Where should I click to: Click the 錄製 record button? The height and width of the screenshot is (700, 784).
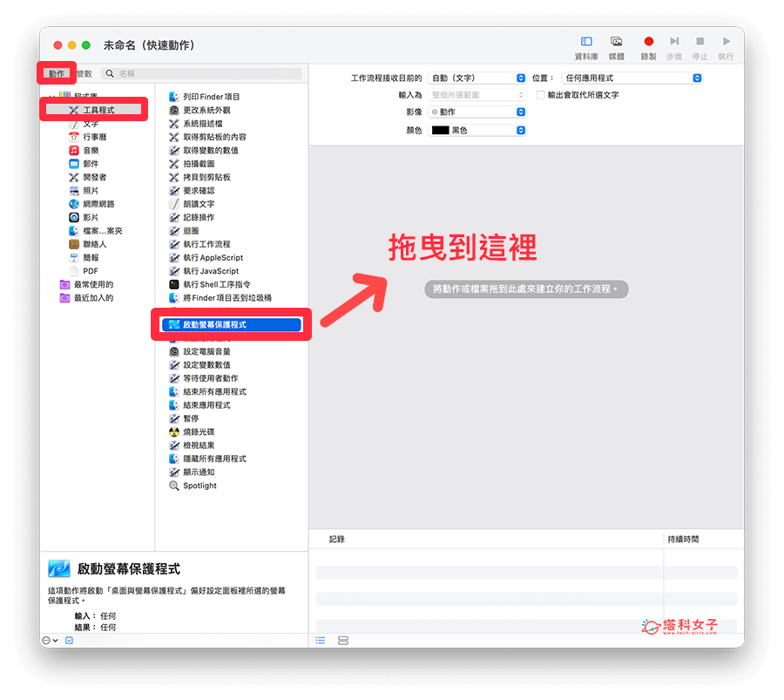(648, 40)
